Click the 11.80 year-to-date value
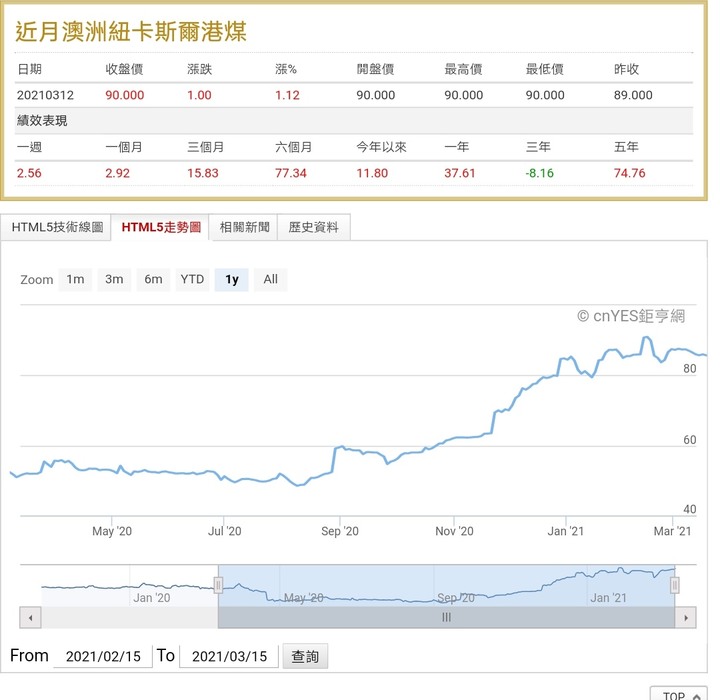Image resolution: width=720 pixels, height=700 pixels. [x=372, y=174]
